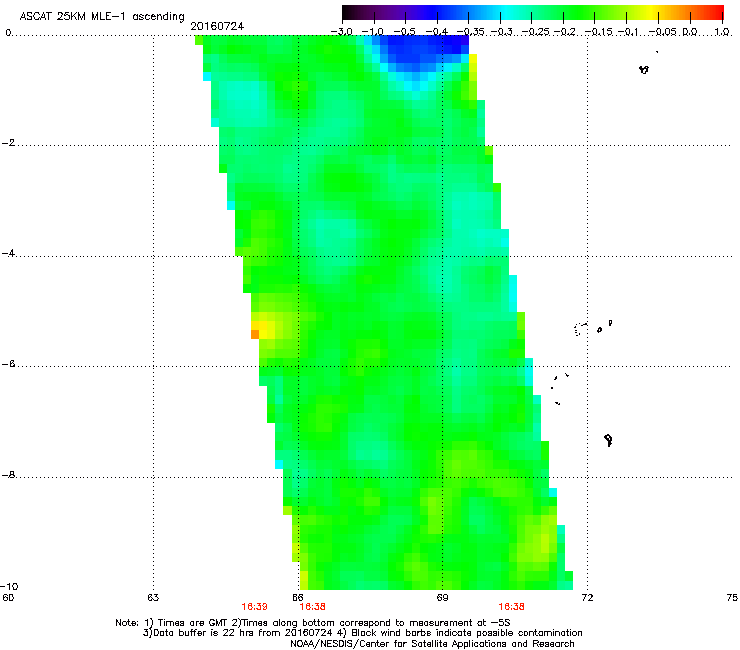The image size is (740, 650).
Task: Click the NOAA/NESDIS credit line
Action: 432,644
